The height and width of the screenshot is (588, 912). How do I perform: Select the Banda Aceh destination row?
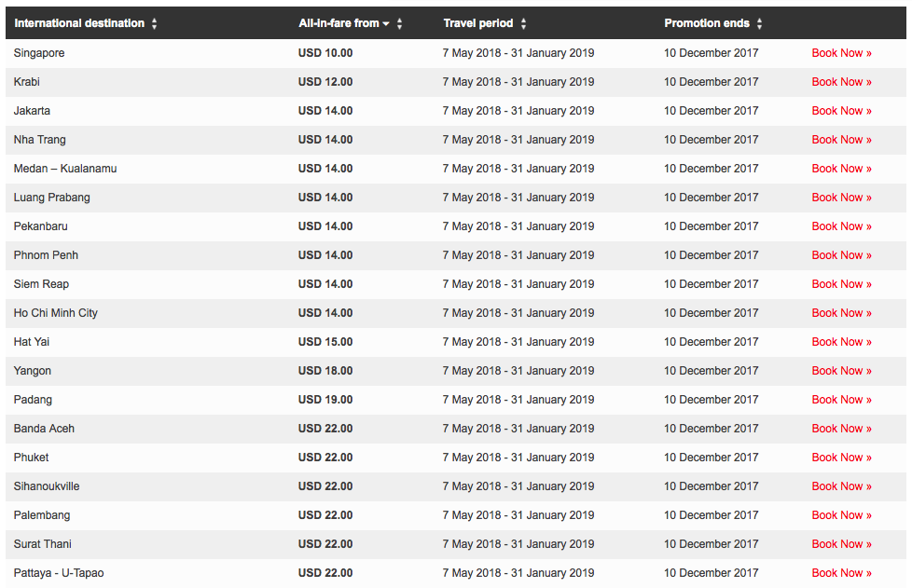pos(456,429)
